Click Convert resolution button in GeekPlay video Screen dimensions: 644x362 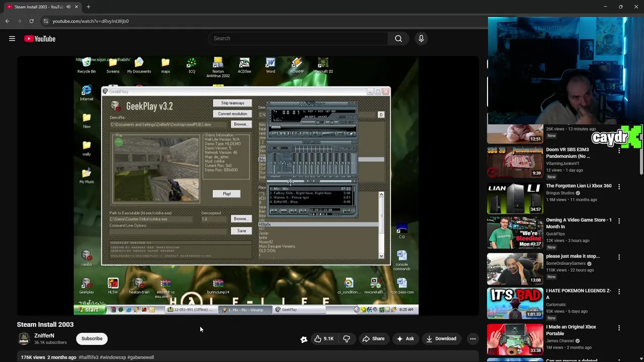[x=232, y=114]
